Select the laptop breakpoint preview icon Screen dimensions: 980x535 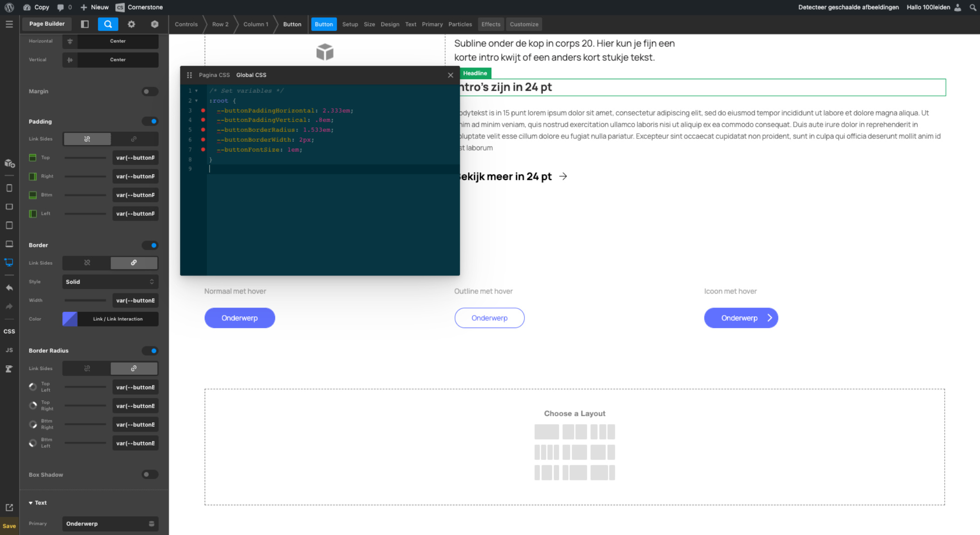9,244
